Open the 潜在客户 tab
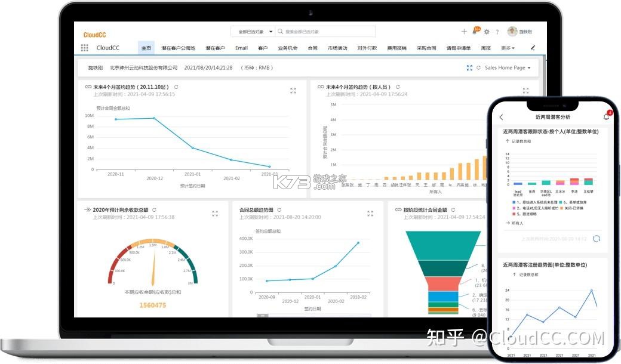Screen dimensions: 621x364 pos(215,48)
